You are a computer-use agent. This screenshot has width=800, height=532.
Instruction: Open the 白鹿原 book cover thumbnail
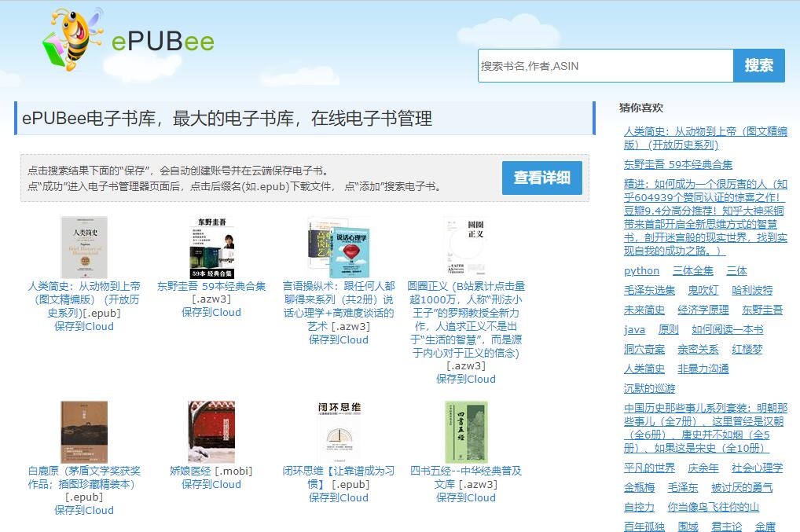point(84,432)
